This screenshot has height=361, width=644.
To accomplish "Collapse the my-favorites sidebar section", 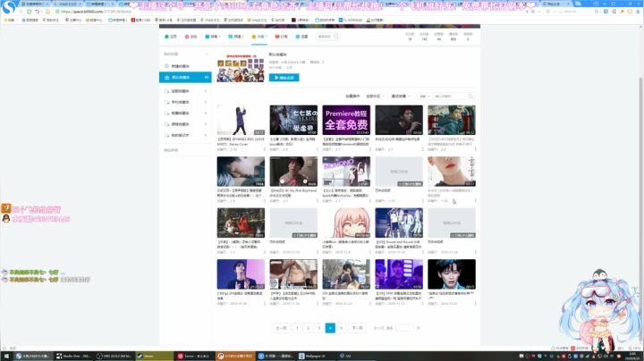I will click(207, 55).
